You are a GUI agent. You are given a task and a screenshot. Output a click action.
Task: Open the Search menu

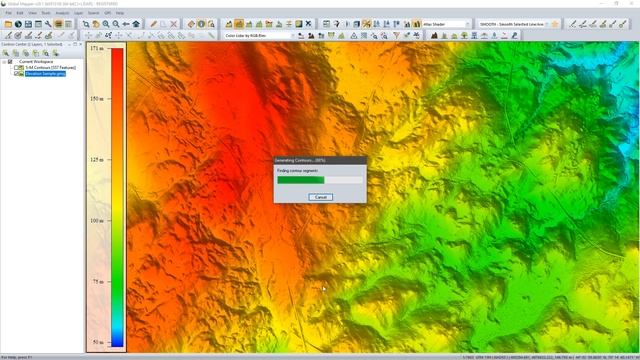[x=93, y=13]
